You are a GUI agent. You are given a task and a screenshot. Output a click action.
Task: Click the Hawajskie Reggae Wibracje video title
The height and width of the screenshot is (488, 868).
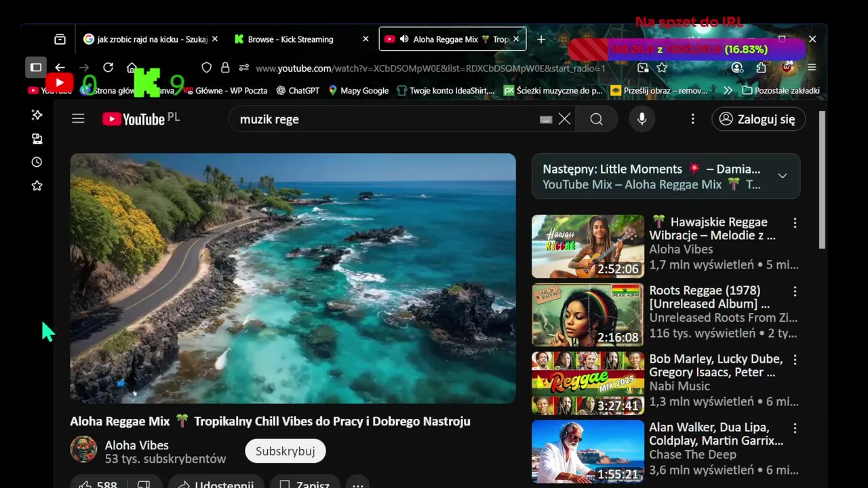click(713, 228)
